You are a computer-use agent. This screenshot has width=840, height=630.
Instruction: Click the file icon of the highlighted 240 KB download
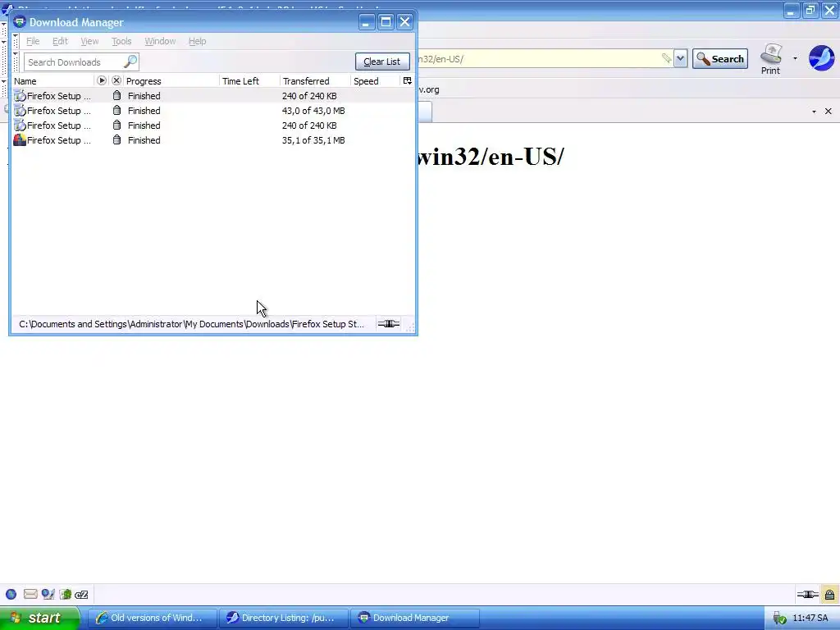pos(20,95)
